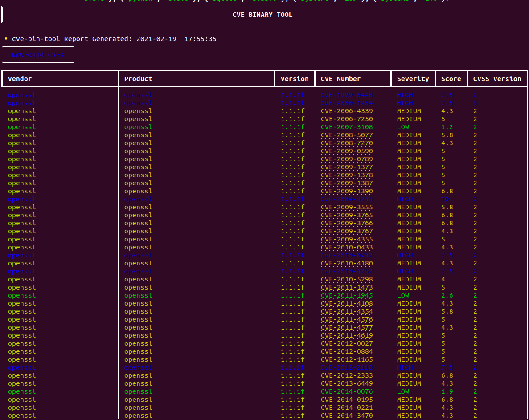Click the Severity column header
The width and height of the screenshot is (529, 420).
tap(413, 78)
